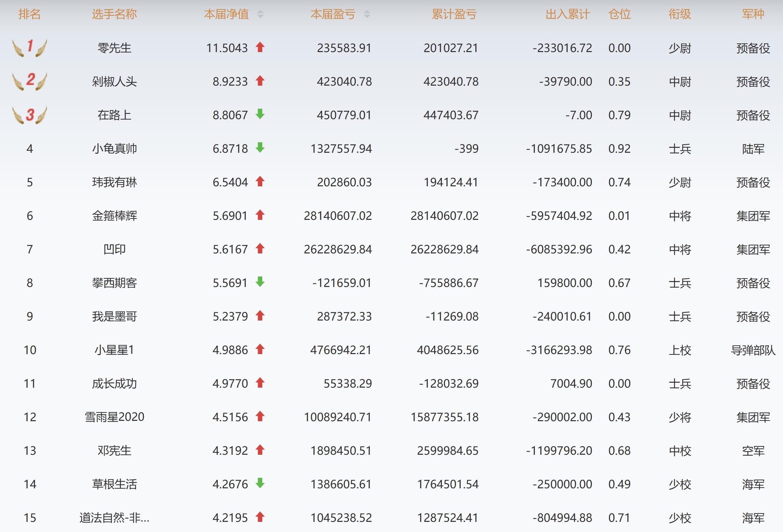Open player 金箍棒辉's profile

coord(114,216)
